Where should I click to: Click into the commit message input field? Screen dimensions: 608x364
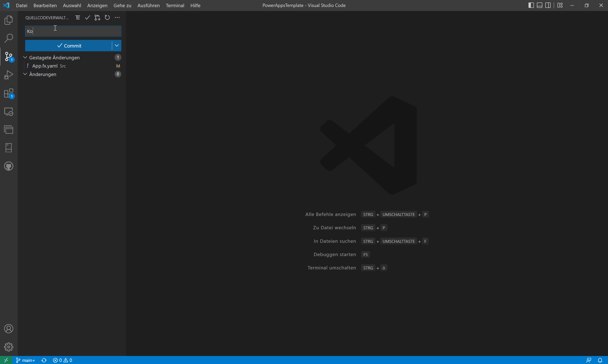[73, 31]
